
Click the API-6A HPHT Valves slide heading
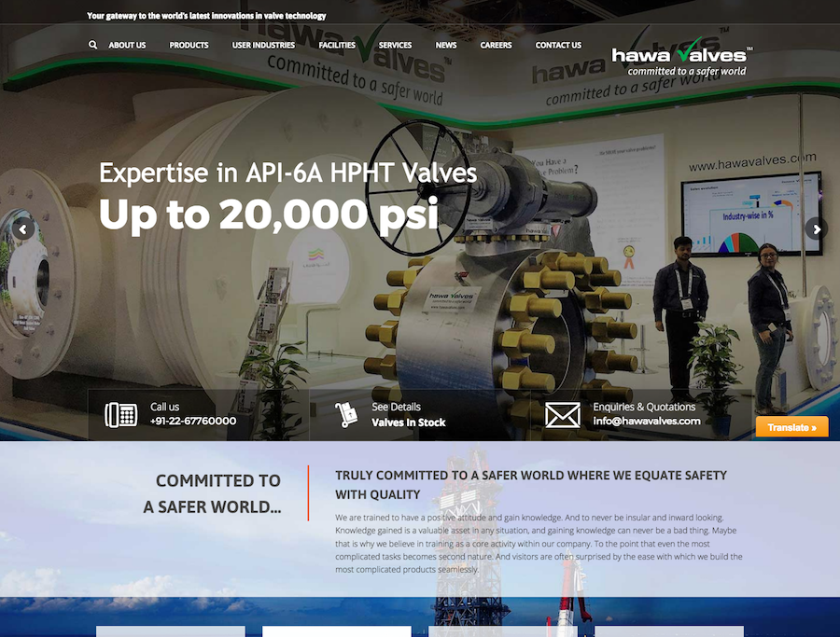tap(287, 173)
